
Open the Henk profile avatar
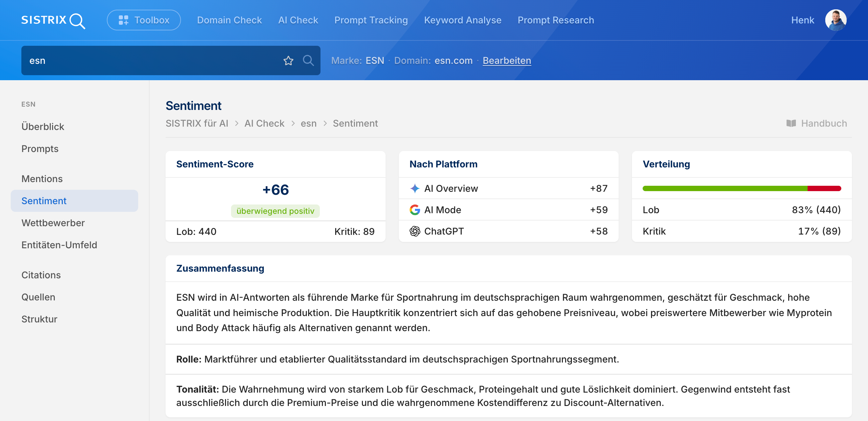836,20
